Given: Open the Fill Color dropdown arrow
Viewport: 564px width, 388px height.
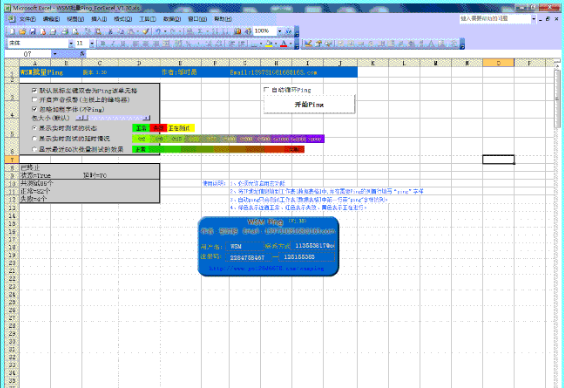Looking at the screenshot, I should click(x=275, y=44).
